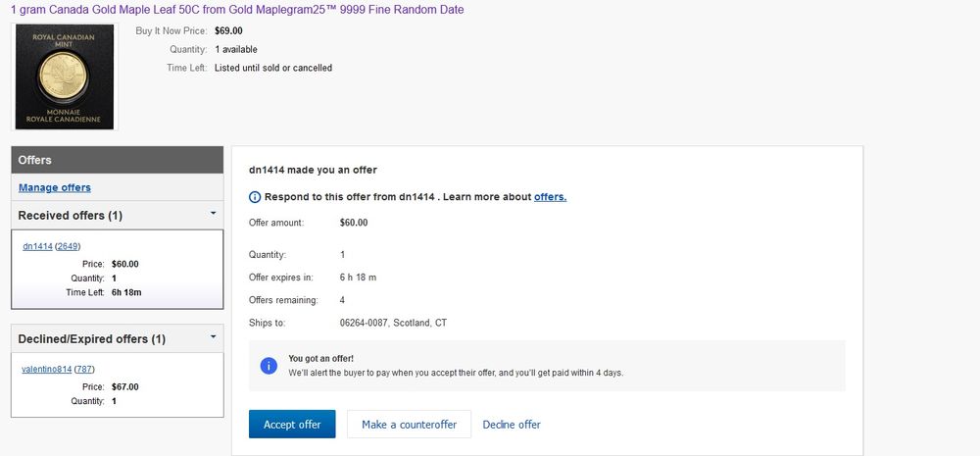Image resolution: width=980 pixels, height=456 pixels.
Task: Collapse the Declined/Expired offers section arrow
Action: pyautogui.click(x=213, y=336)
